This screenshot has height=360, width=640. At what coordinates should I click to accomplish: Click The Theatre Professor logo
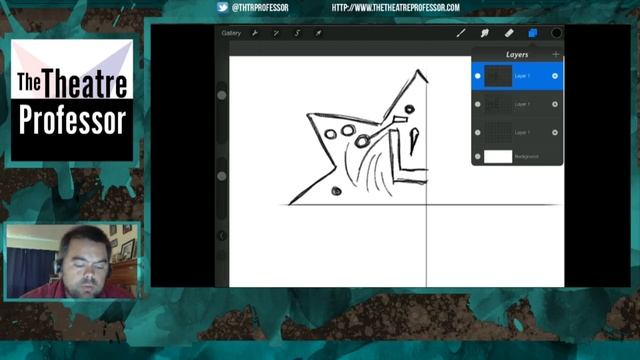72,100
